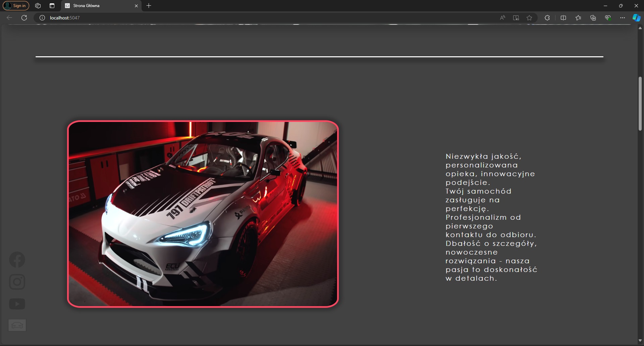Viewport: 644px width, 346px height.
Task: Open Settings and more ellipsis menu
Action: tap(623, 18)
